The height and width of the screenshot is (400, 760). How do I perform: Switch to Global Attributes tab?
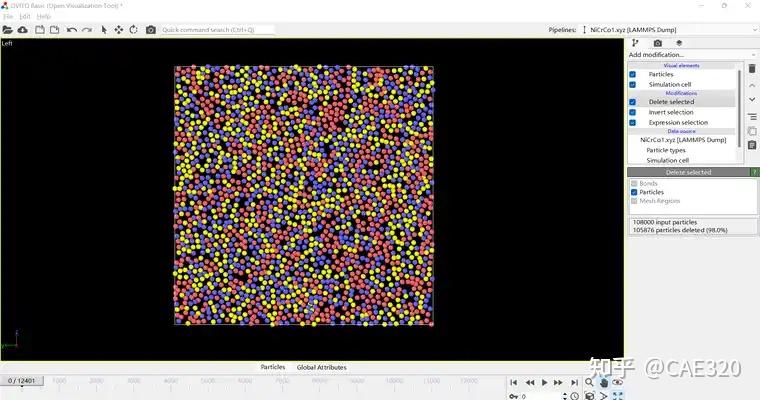pyautogui.click(x=321, y=367)
